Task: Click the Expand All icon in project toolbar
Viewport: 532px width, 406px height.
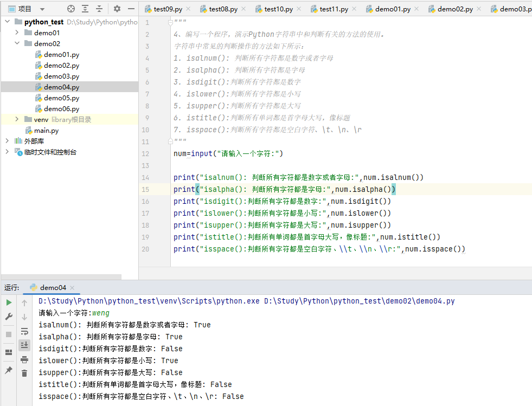Action: pos(85,9)
